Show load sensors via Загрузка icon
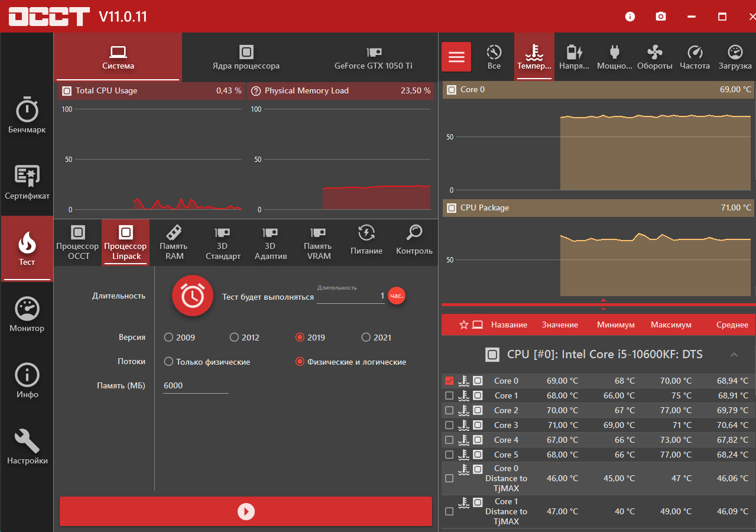Screen dimensions: 756x532 [735, 57]
